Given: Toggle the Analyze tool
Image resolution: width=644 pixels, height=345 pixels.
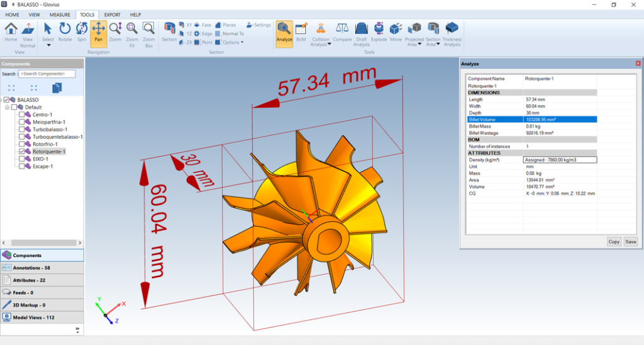Looking at the screenshot, I should 284,34.
